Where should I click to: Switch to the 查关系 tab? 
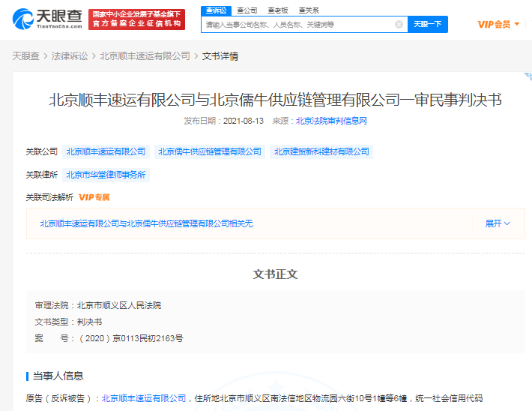[x=309, y=10]
